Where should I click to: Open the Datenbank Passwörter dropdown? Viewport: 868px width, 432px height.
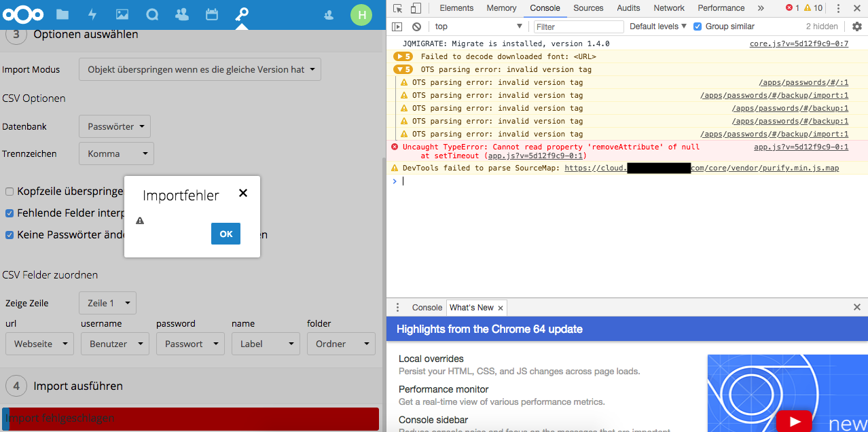pyautogui.click(x=114, y=126)
